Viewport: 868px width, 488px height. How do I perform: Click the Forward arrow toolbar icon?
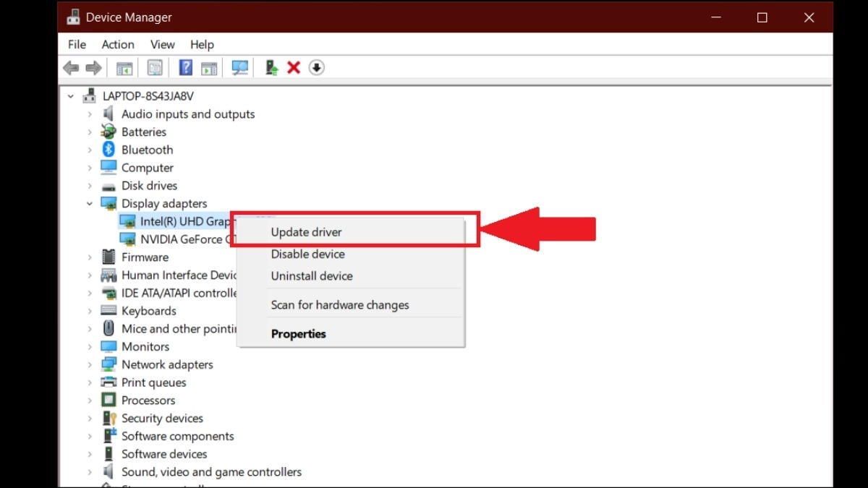[x=93, y=68]
